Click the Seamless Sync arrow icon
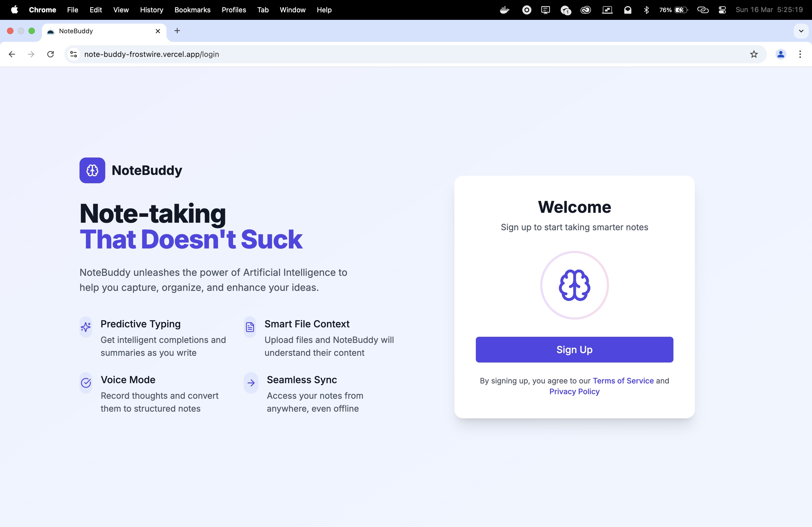The image size is (812, 527). (x=251, y=383)
